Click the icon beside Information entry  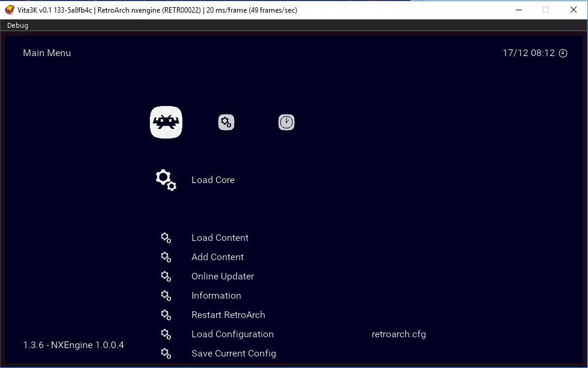[166, 296]
